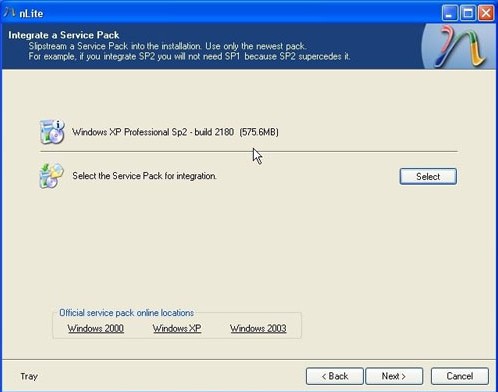This screenshot has width=498, height=392.
Task: Click 'Official service pack online locations' label
Action: click(x=127, y=313)
